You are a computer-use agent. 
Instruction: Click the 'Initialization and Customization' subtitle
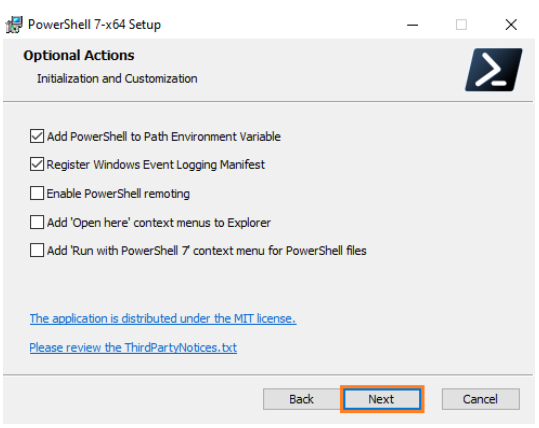tap(117, 79)
